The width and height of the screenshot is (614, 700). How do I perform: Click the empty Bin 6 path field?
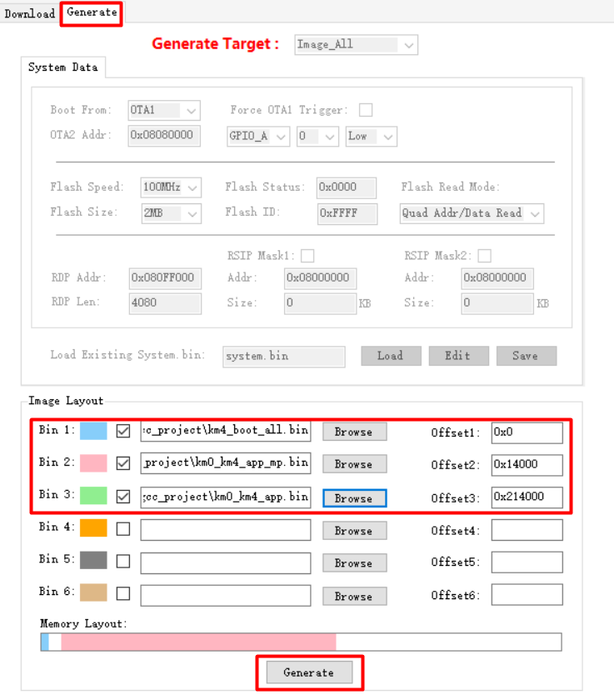pos(225,596)
